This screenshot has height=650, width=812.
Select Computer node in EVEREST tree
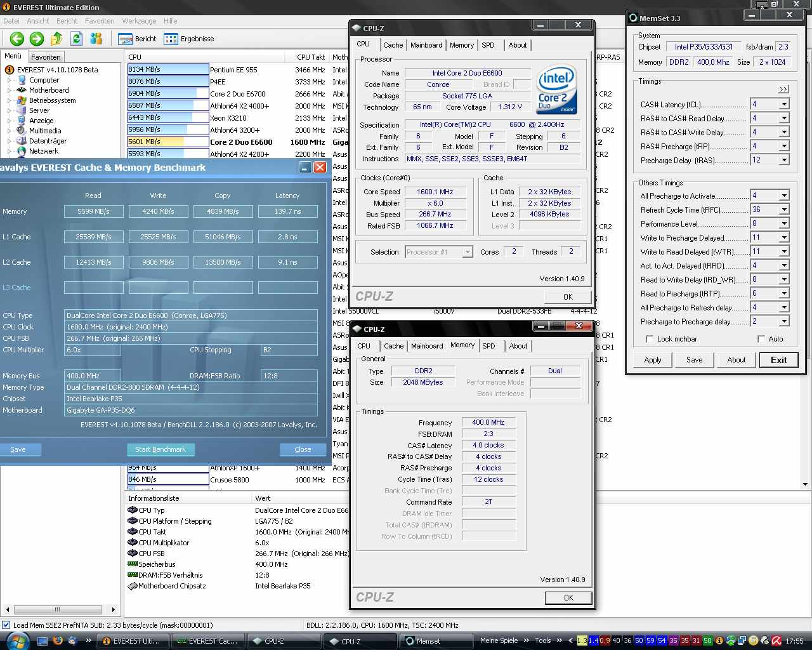(44, 80)
